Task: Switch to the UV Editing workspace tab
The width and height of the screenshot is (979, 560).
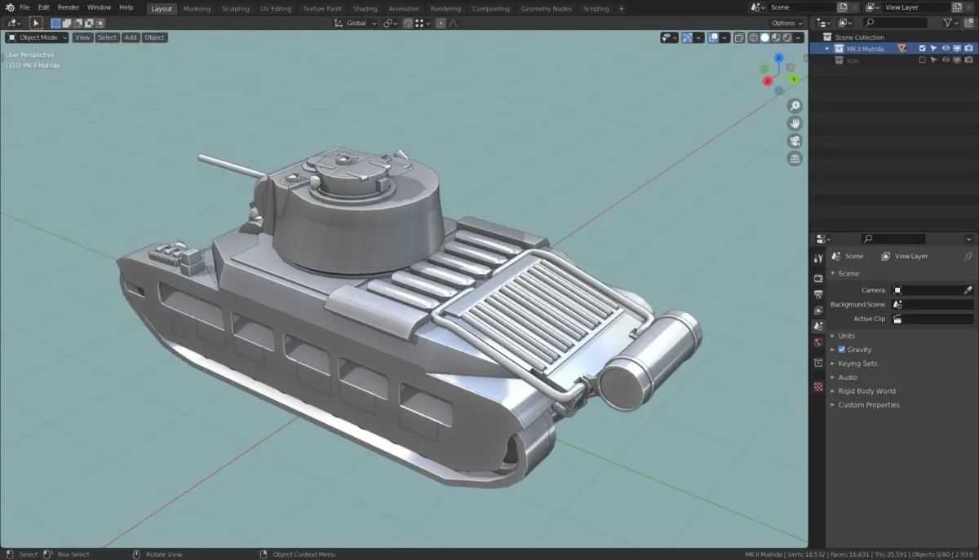Action: tap(276, 8)
